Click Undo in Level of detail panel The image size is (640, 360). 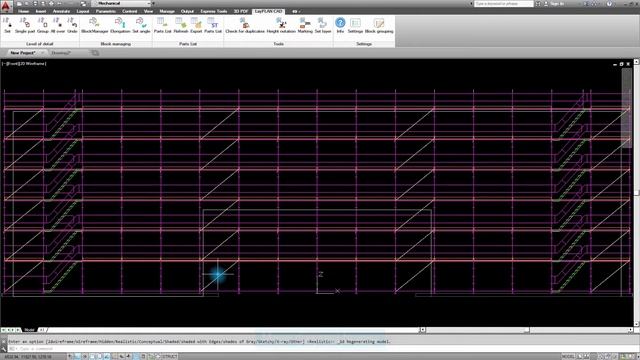point(72,25)
